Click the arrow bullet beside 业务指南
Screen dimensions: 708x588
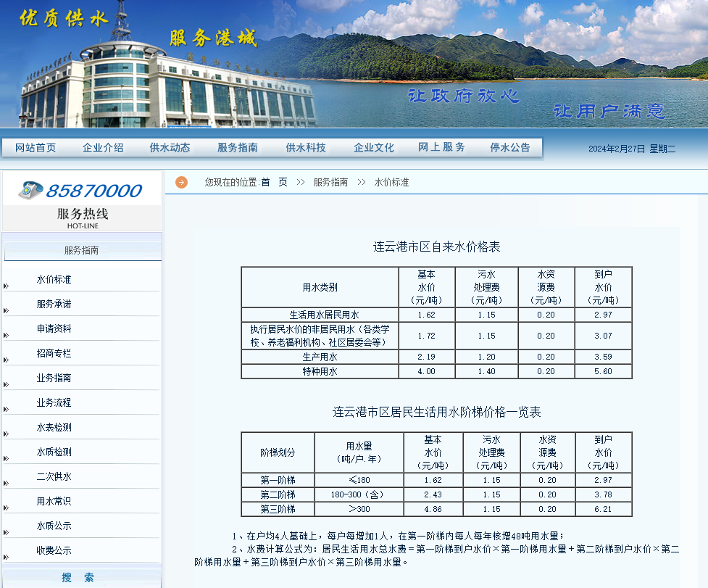click(x=6, y=384)
